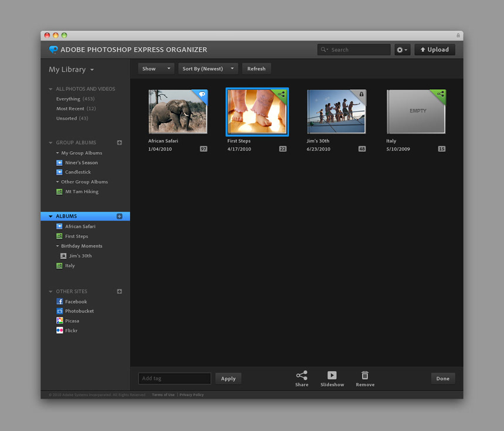Click the 22 photo count badge
Viewport: 504px width, 431px height.
283,149
